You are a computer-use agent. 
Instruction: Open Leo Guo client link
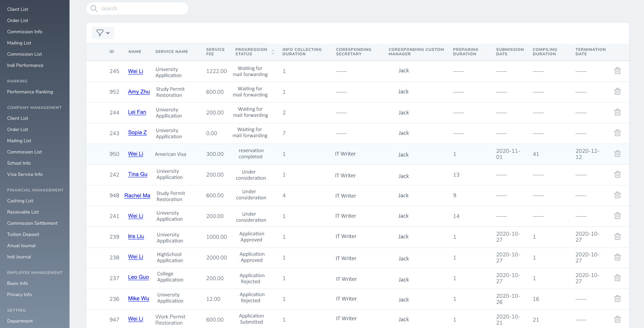pyautogui.click(x=138, y=277)
